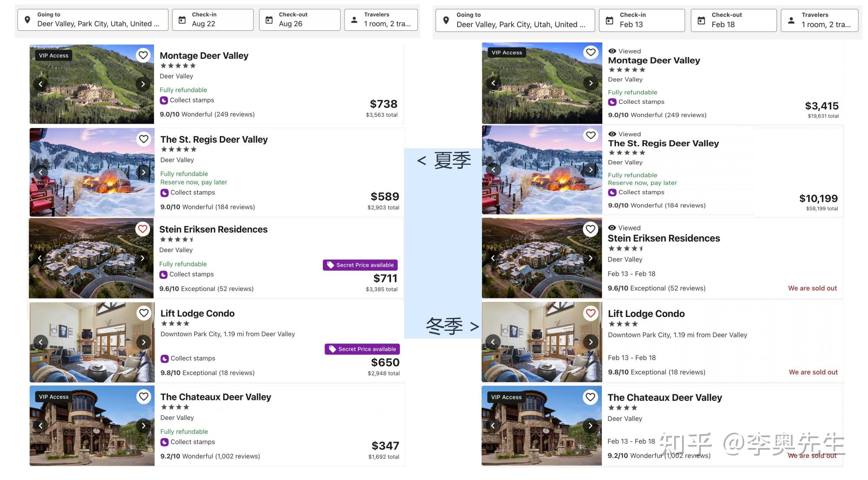Click Secret Price available tag on Stein Eriksen
This screenshot has width=868, height=480.
[x=360, y=265]
